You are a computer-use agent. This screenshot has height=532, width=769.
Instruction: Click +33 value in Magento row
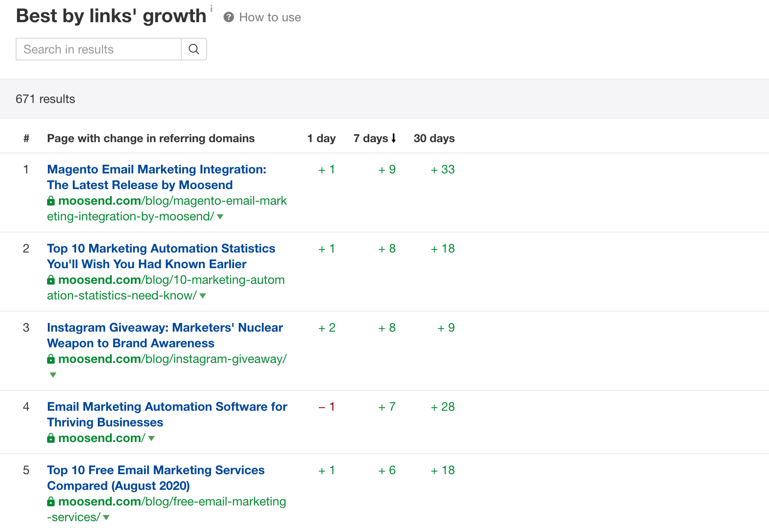point(443,169)
